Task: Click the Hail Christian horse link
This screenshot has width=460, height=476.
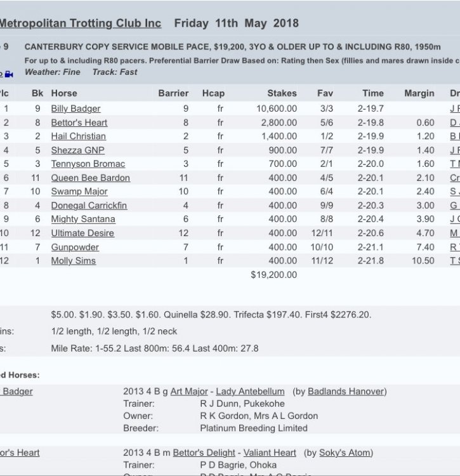Action: click(78, 136)
